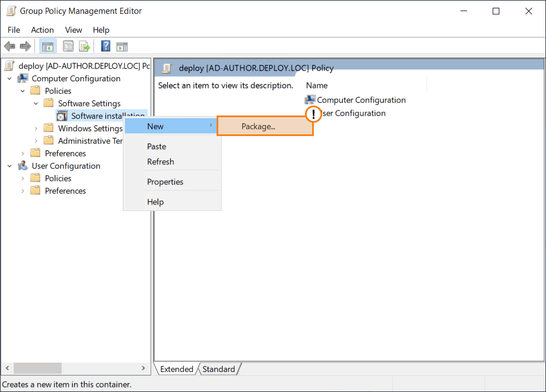The height and width of the screenshot is (392, 546).
Task: Select the Software Settings tree item
Action: [x=89, y=103]
